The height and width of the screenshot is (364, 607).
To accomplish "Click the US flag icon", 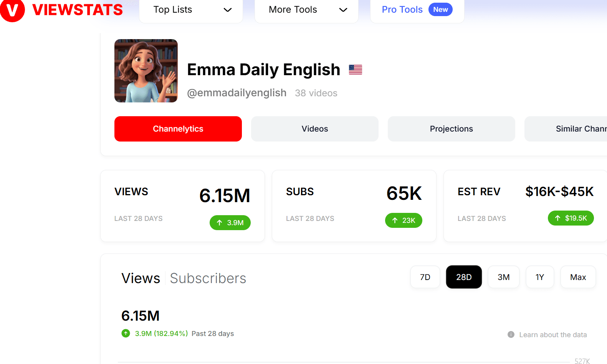I will tap(356, 69).
